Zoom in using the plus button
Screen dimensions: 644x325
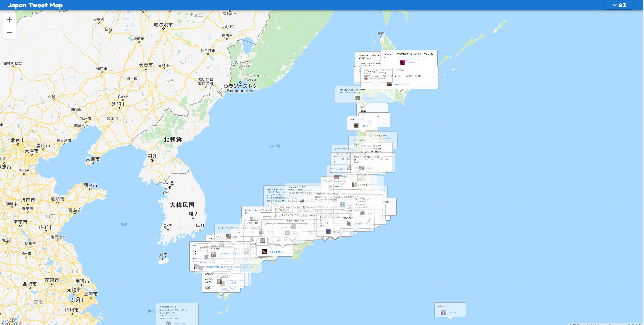(x=9, y=20)
